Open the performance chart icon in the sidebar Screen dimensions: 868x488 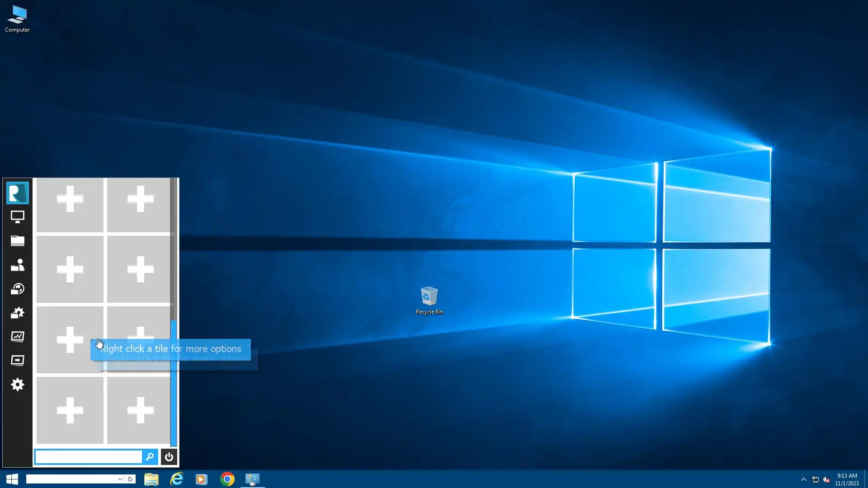pyautogui.click(x=17, y=337)
